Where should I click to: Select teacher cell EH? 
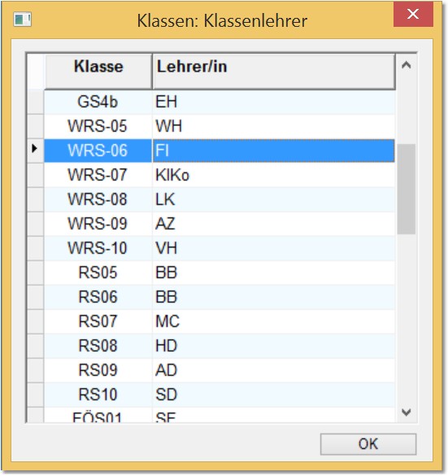tap(273, 102)
